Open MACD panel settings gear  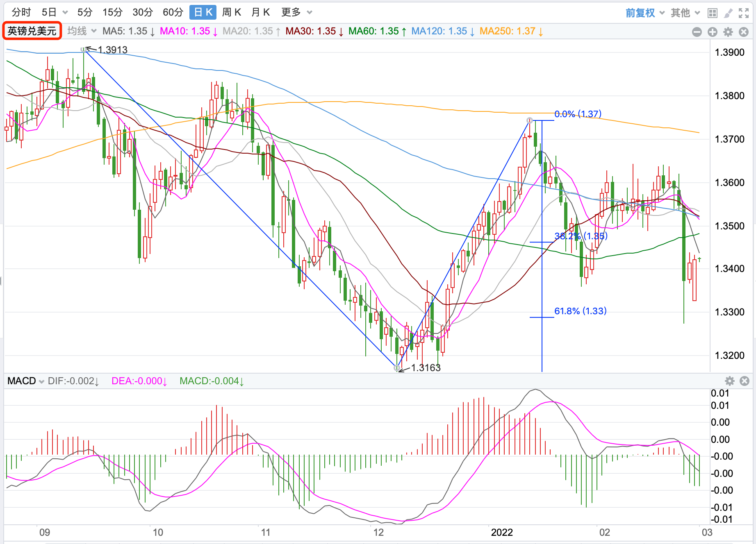[x=730, y=381]
